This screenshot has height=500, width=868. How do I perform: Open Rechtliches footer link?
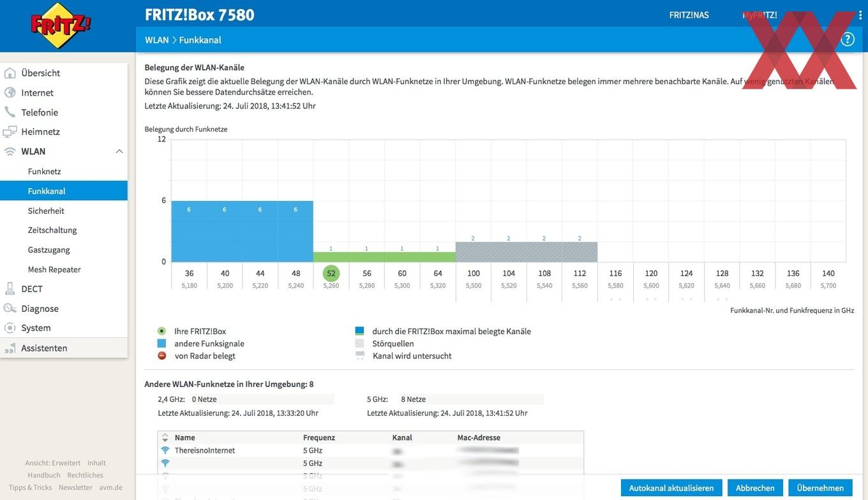[x=85, y=475]
